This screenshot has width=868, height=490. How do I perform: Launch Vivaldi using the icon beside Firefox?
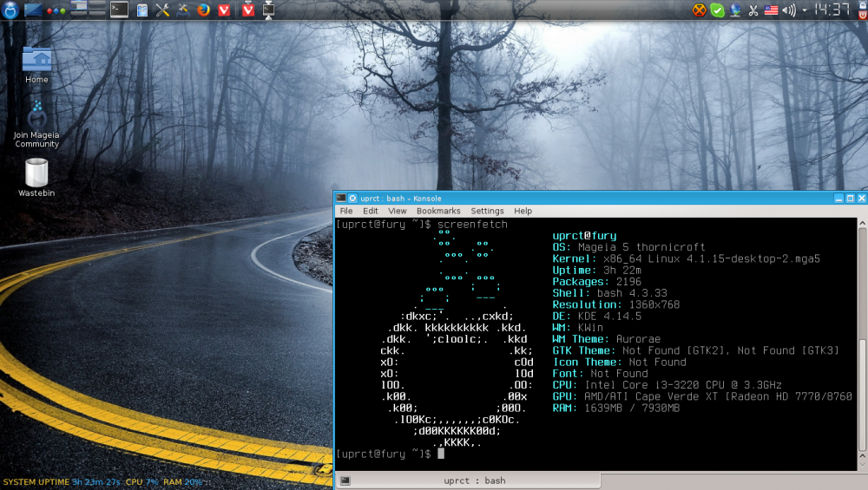point(224,10)
